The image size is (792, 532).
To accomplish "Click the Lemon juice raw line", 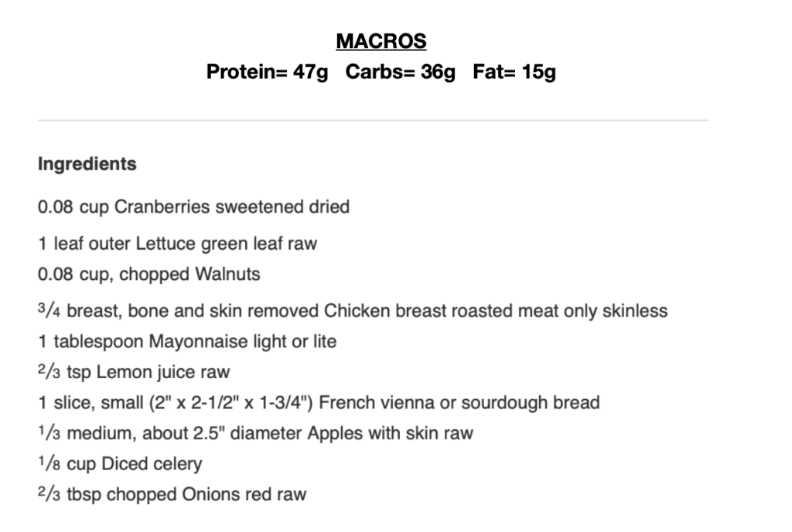I will 133,372.
